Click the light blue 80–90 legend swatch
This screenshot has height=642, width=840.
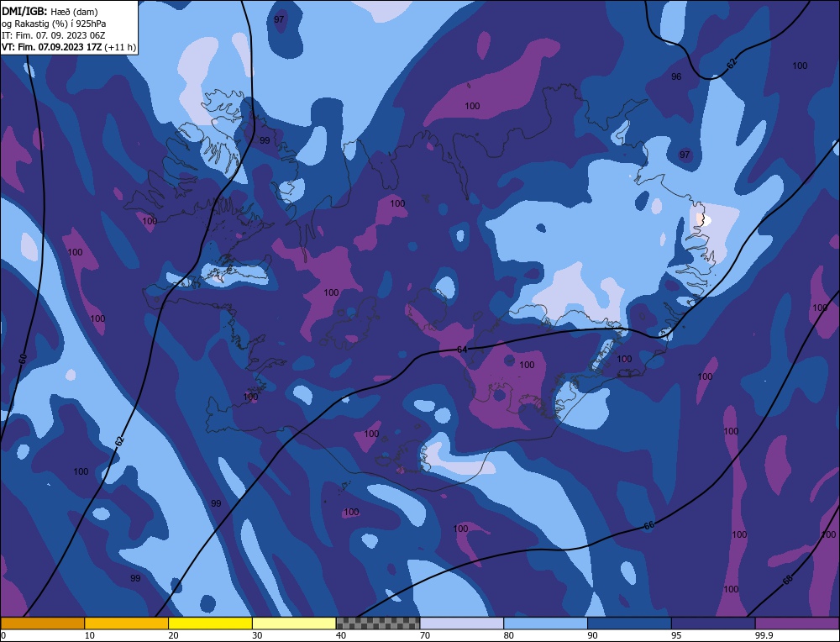point(545,623)
